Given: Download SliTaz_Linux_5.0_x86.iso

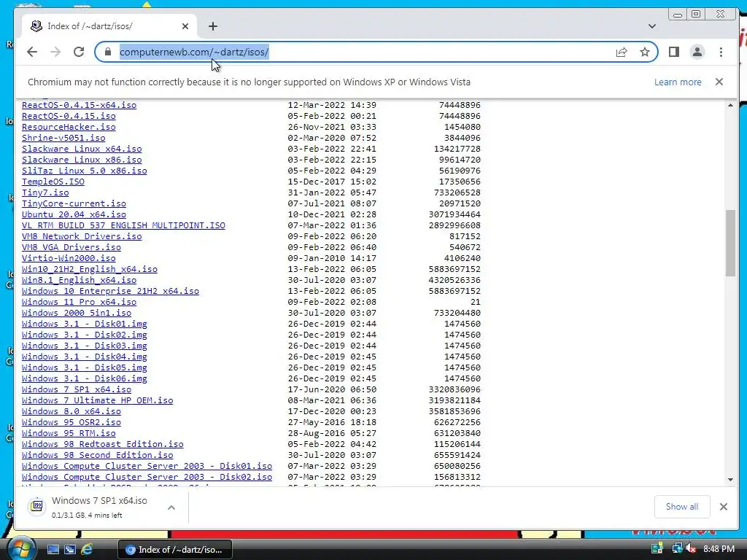Looking at the screenshot, I should [85, 171].
